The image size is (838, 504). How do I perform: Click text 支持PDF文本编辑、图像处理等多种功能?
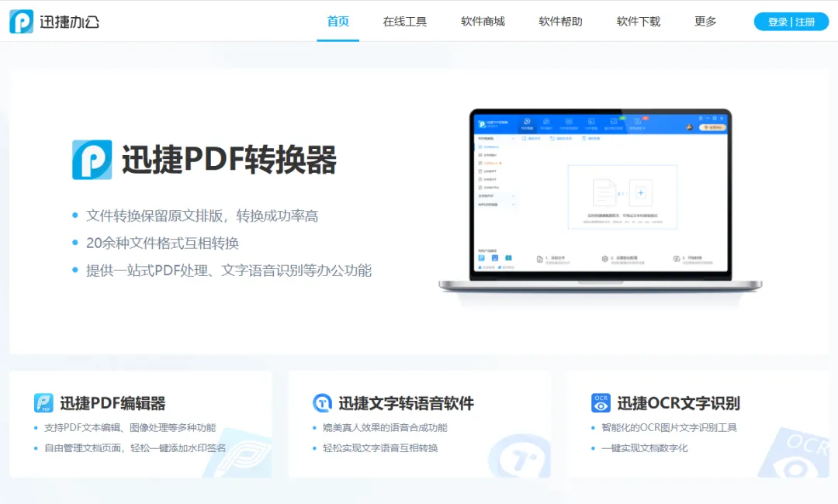[130, 428]
